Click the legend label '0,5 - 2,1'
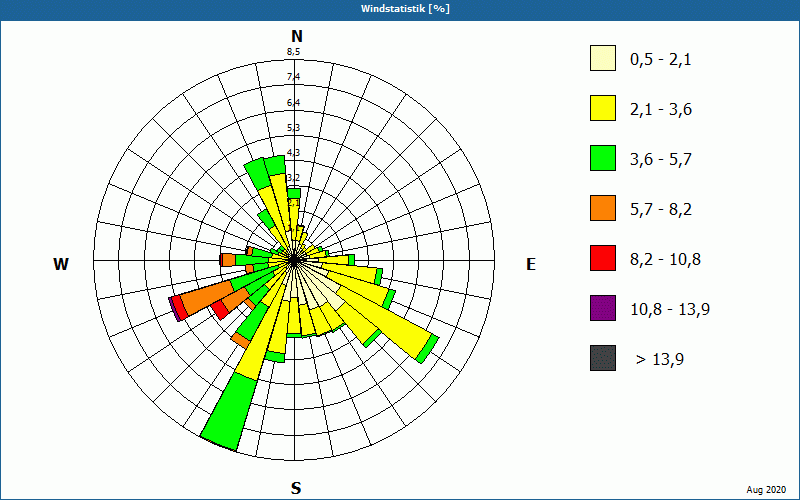Screen dimensions: 800x500 coord(661,60)
